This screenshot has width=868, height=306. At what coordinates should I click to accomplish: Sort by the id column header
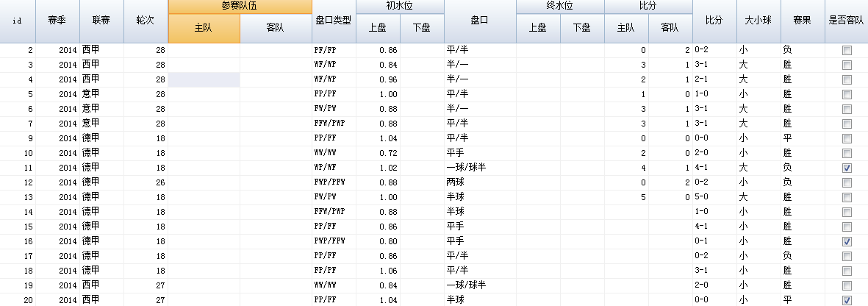click(18, 21)
